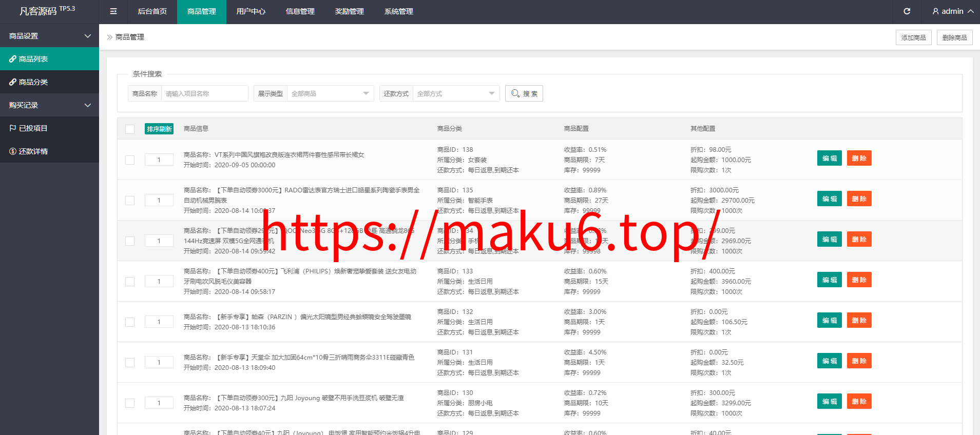
Task: Delete product ID 135 via 删除
Action: 859,199
